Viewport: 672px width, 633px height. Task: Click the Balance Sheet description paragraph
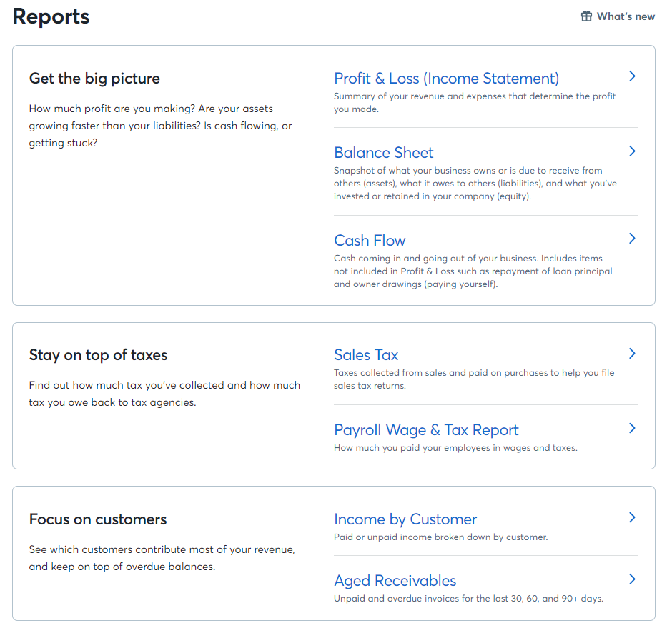click(x=475, y=184)
